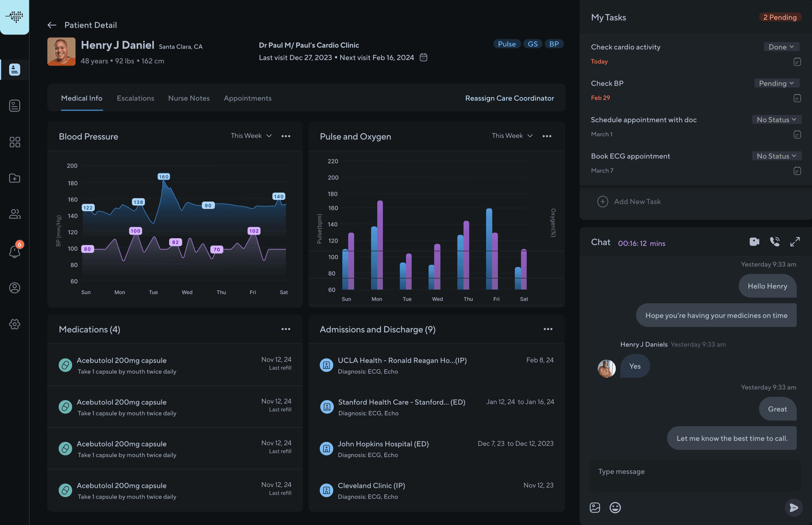
Task: Open the patients group sidebar icon
Action: coord(15,214)
